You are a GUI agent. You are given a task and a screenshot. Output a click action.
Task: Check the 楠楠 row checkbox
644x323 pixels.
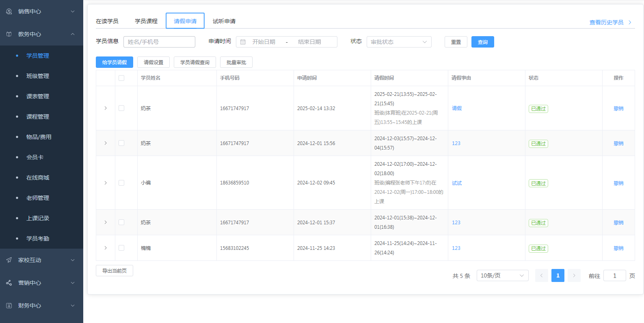coord(121,248)
